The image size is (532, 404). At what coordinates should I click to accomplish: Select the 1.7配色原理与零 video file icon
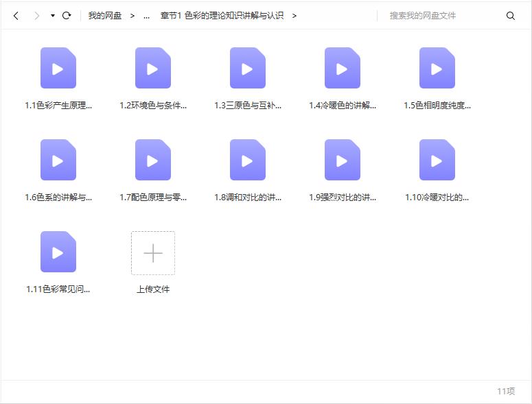click(x=153, y=160)
